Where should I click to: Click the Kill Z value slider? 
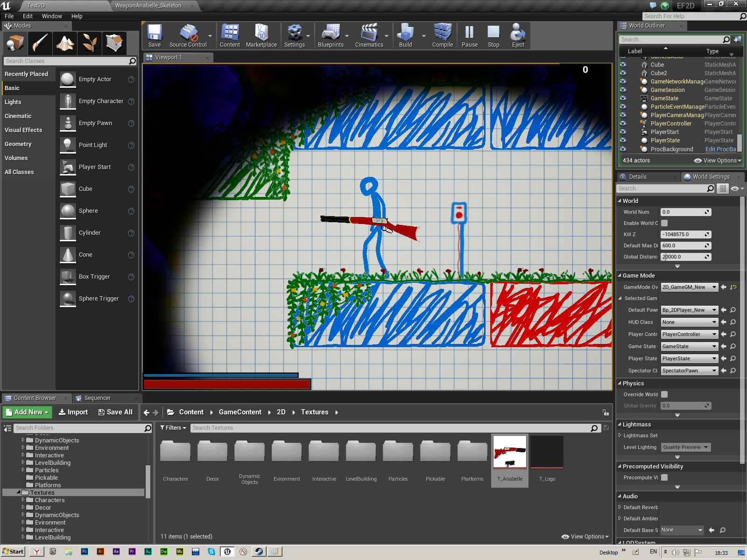pos(685,234)
